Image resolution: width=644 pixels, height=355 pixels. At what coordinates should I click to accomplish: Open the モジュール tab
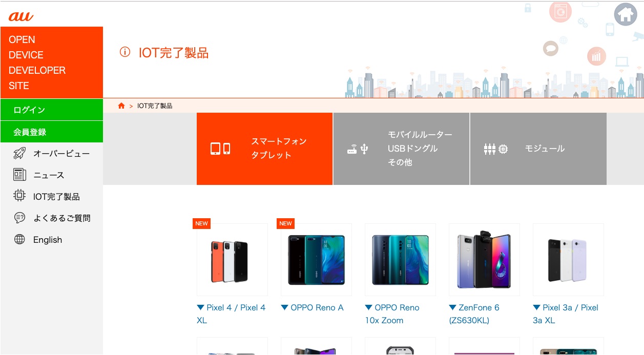point(538,149)
